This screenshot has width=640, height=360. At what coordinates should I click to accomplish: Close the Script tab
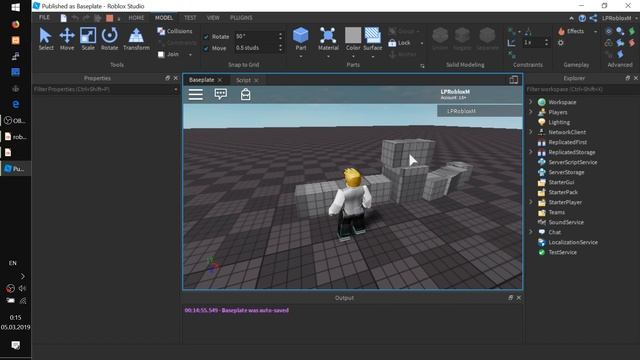(256, 80)
